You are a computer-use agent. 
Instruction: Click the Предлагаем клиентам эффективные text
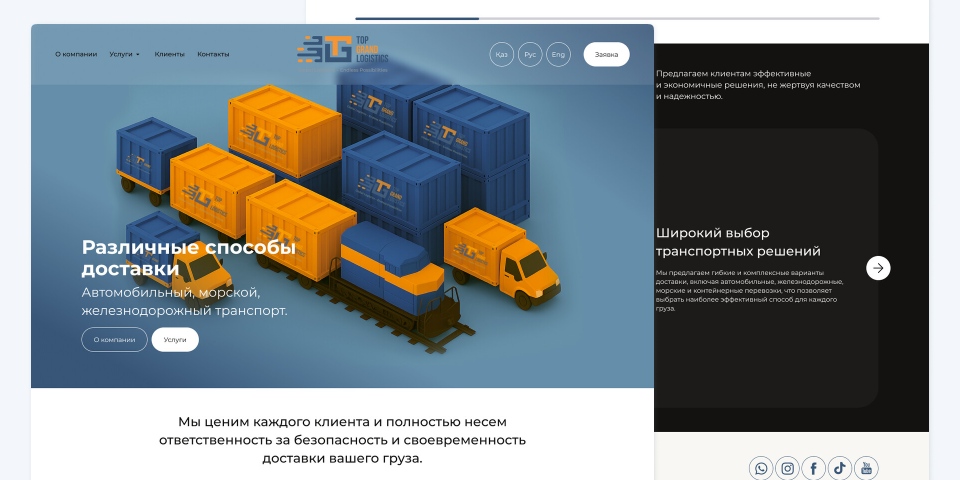tap(758, 85)
